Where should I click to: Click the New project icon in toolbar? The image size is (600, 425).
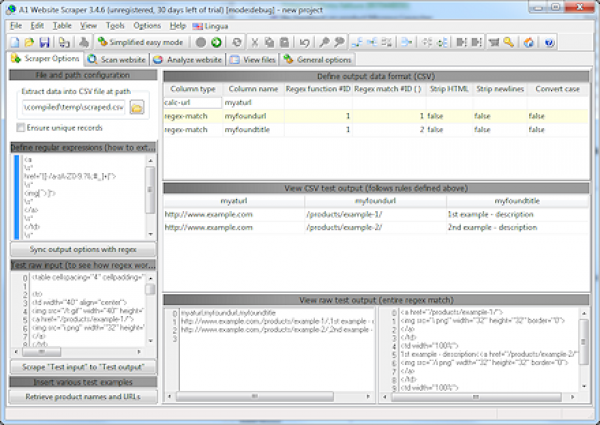point(16,42)
